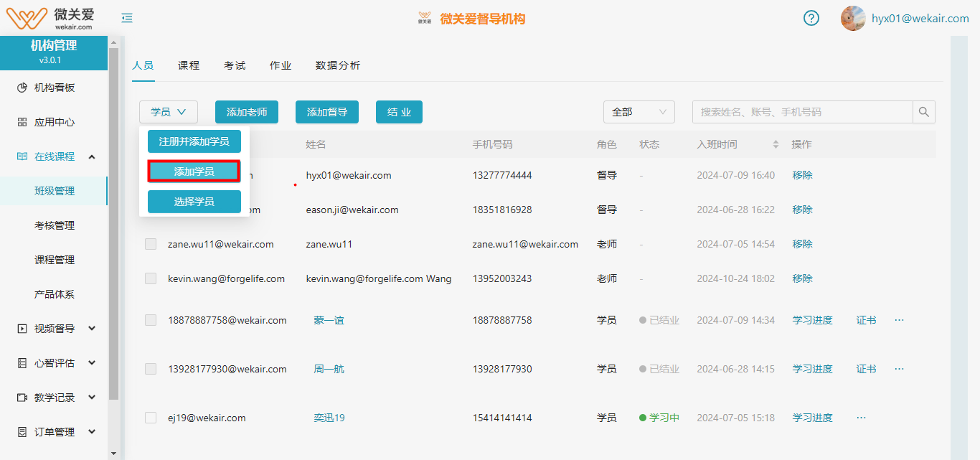The width and height of the screenshot is (980, 460).
Task: Focus the 搜索姓名、账号、手机号码 search field
Action: click(802, 112)
